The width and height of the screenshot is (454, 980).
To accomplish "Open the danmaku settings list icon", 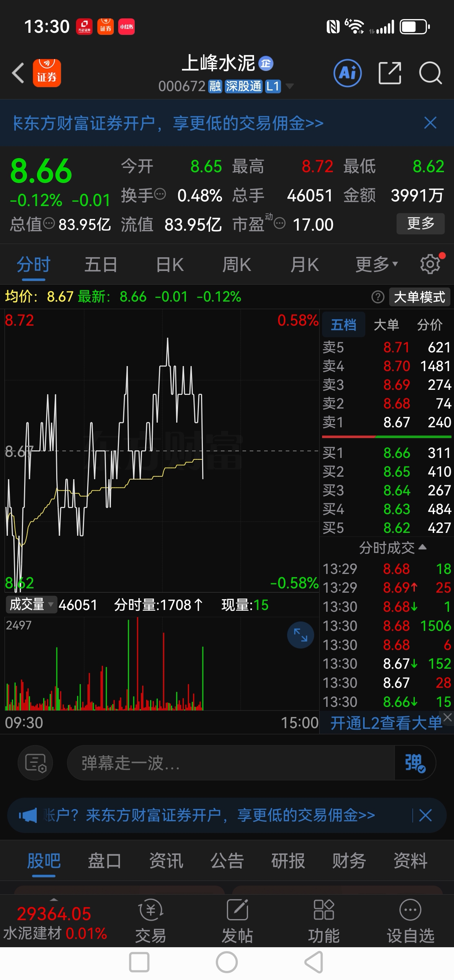I will click(x=35, y=763).
